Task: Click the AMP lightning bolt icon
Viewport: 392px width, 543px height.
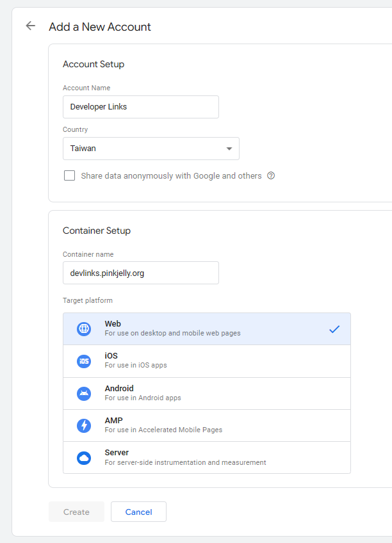Action: tap(84, 426)
